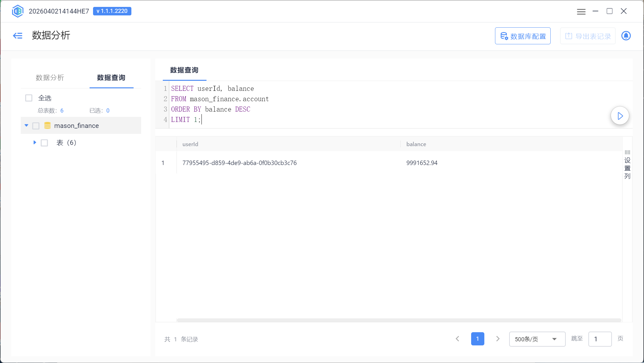644x363 pixels.
Task: Check the 全选 select-all checkbox
Action: 29,98
